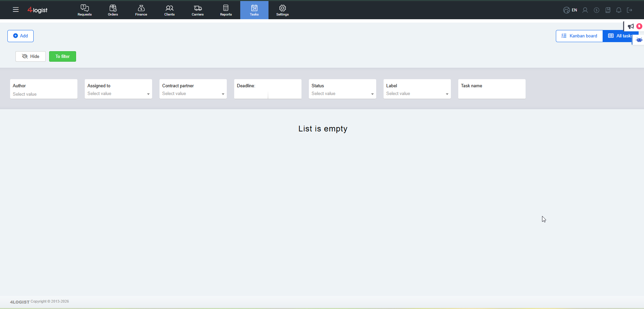Image resolution: width=644 pixels, height=309 pixels.
Task: Hide the filter panel
Action: point(31,56)
